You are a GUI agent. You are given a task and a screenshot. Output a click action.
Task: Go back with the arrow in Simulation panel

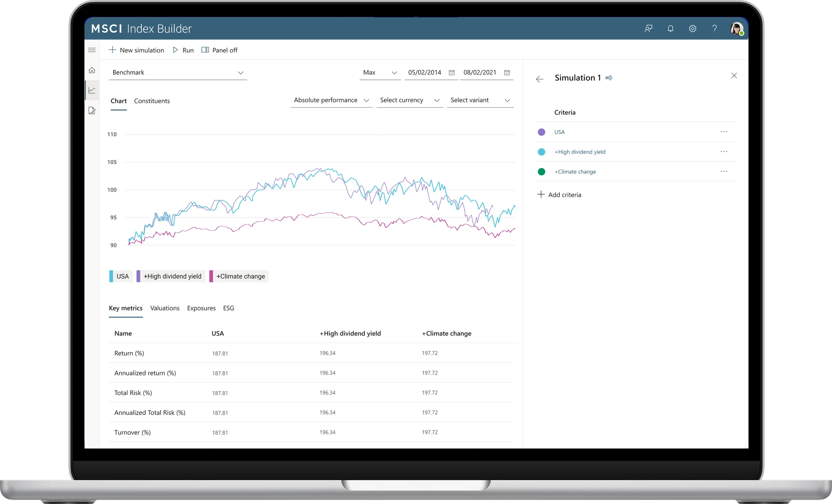(x=540, y=79)
